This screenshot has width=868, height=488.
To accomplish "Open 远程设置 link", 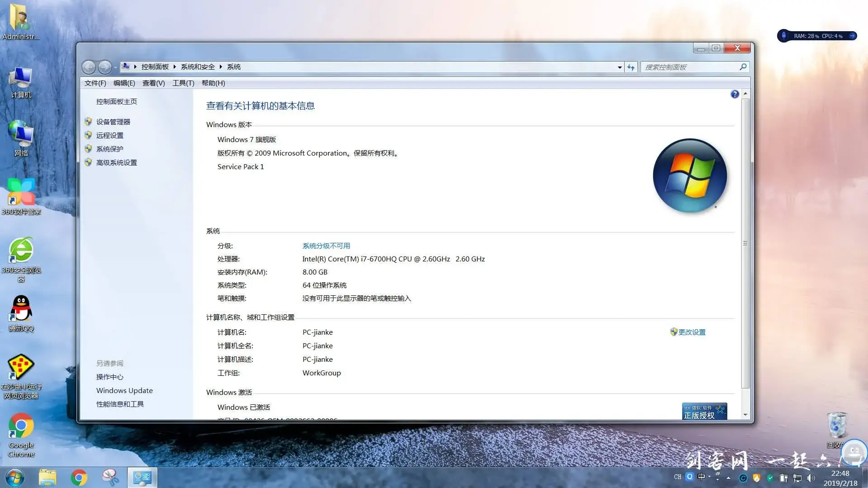I will (109, 135).
